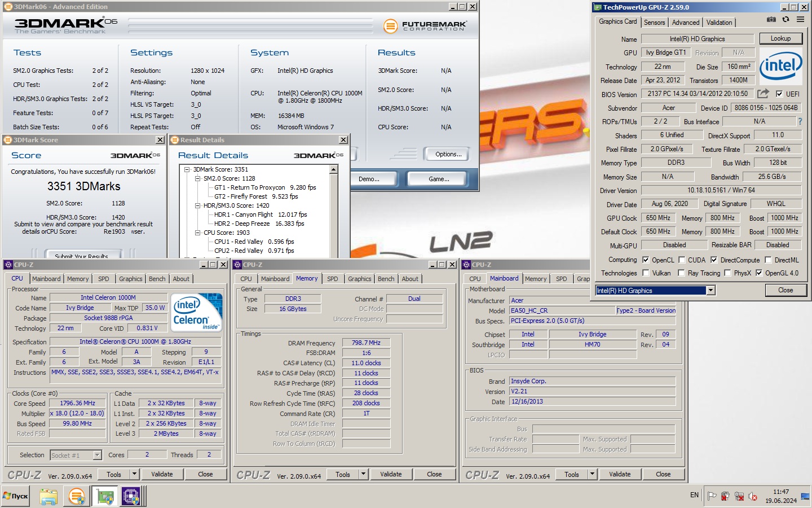The image size is (812, 508).
Task: Collapse the 3DMark Score: 3351 tree node
Action: (188, 169)
